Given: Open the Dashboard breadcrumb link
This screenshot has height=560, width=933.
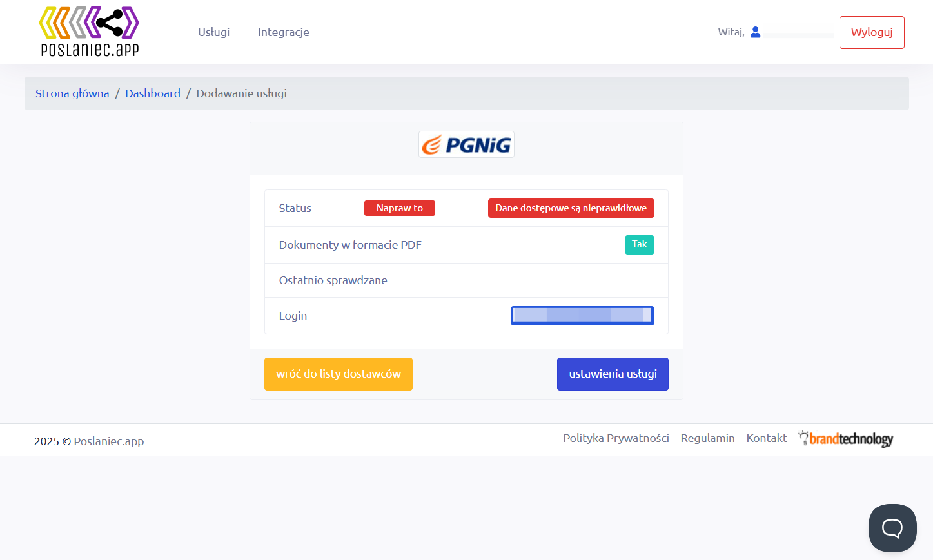Looking at the screenshot, I should pos(153,93).
